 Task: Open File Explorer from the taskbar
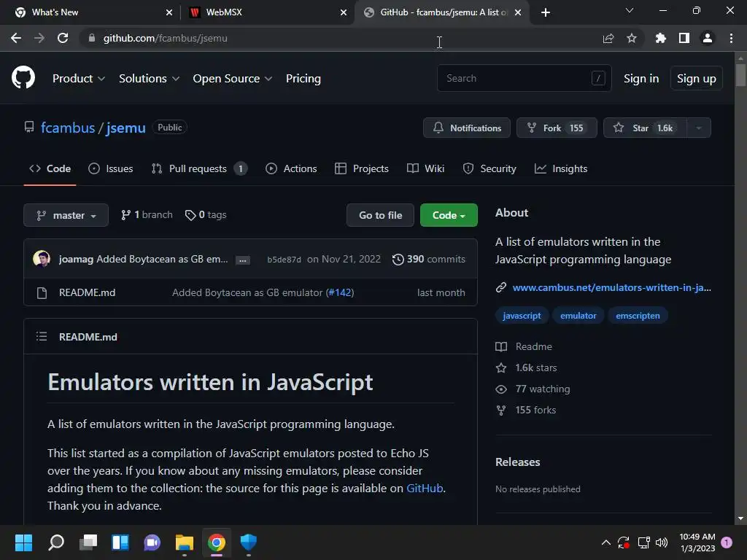[185, 542]
